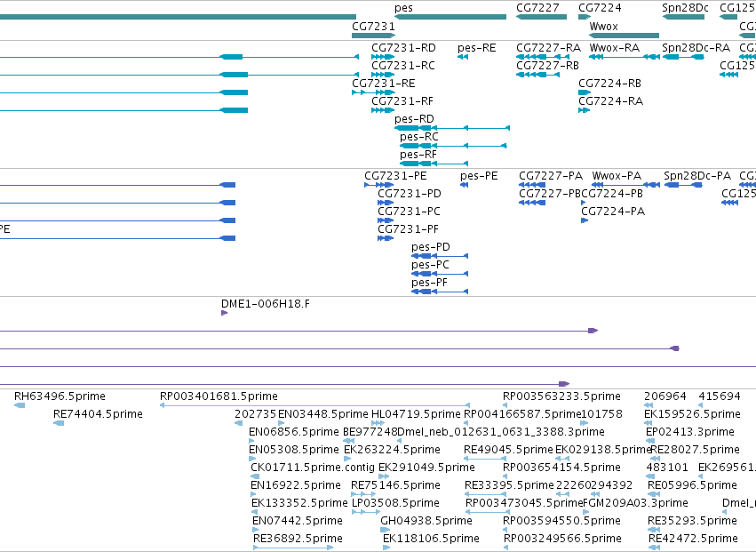Image resolution: width=756 pixels, height=552 pixels.
Task: Select EST label RE36892.5prime
Action: [x=298, y=540]
